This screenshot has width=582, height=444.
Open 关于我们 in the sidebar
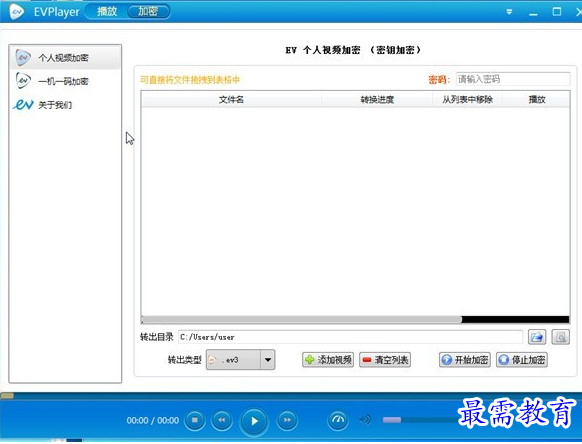pos(65,105)
